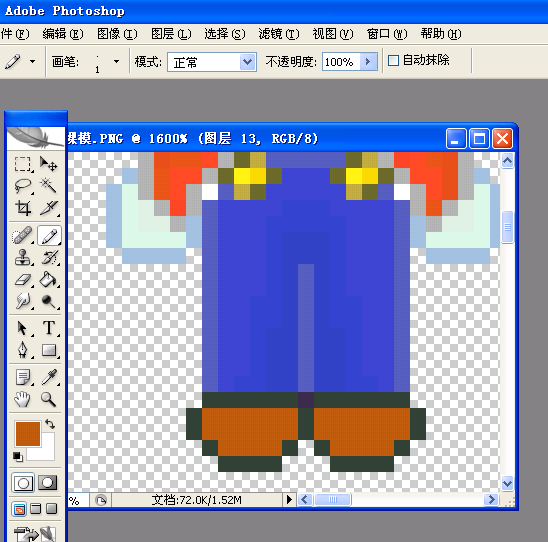Select the Zoom magnifier tool
Screen dimensions: 548x542
point(49,399)
